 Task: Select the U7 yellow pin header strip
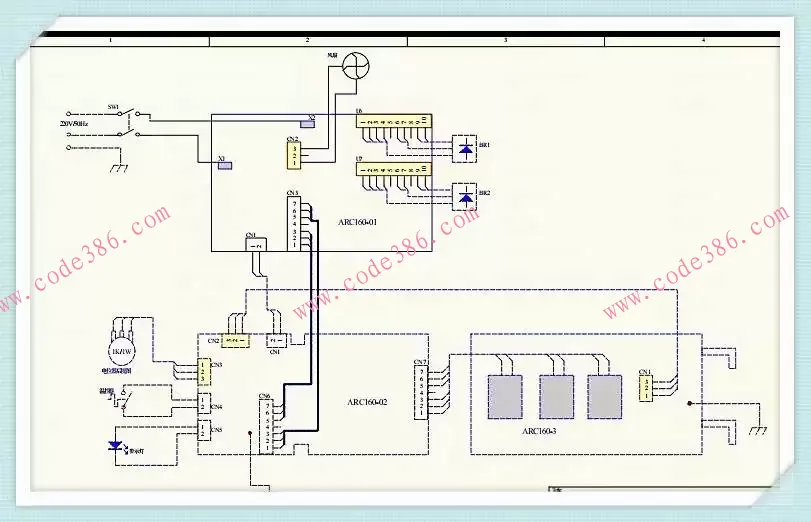pyautogui.click(x=394, y=169)
